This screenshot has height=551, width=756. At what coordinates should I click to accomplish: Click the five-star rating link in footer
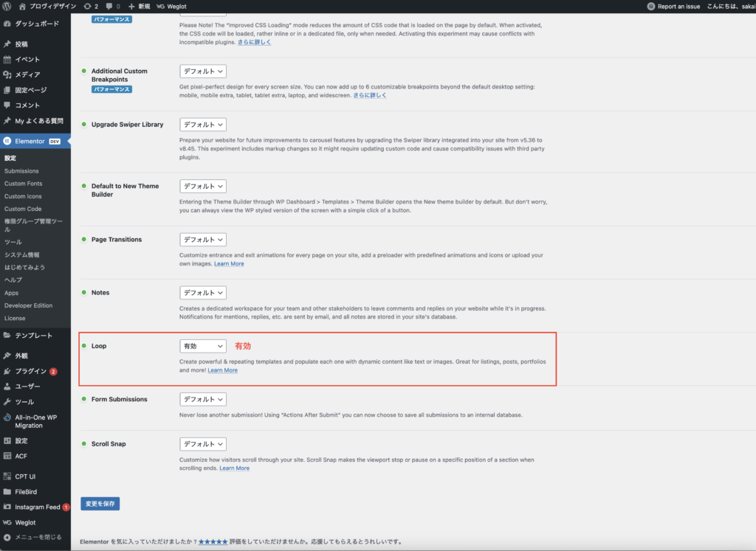[x=213, y=541]
